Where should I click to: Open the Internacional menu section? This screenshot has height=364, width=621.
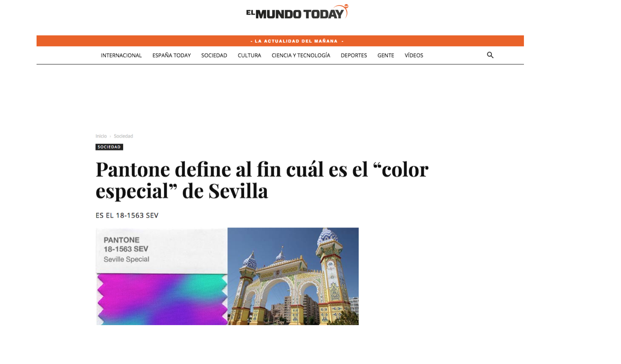pyautogui.click(x=121, y=56)
